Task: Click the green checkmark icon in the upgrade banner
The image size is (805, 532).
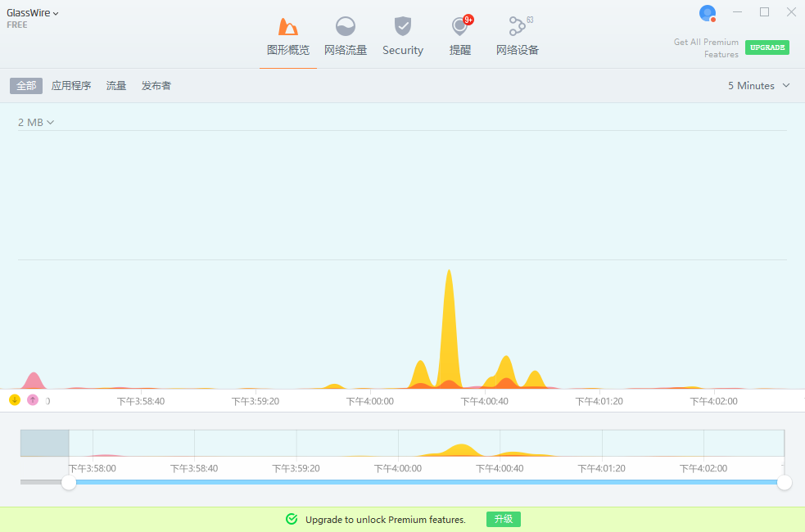Action: 292,519
